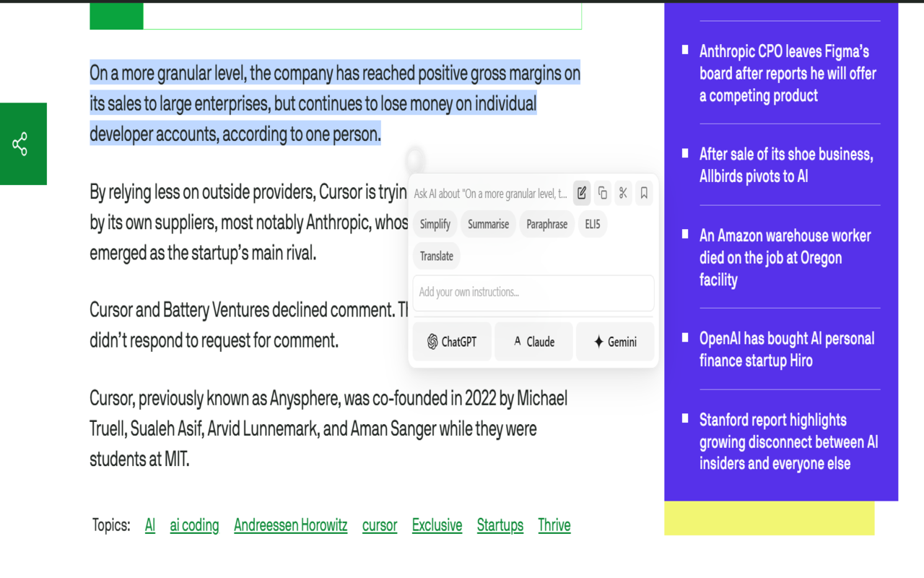Select the Summarise chip
This screenshot has width=924, height=578.
(489, 224)
